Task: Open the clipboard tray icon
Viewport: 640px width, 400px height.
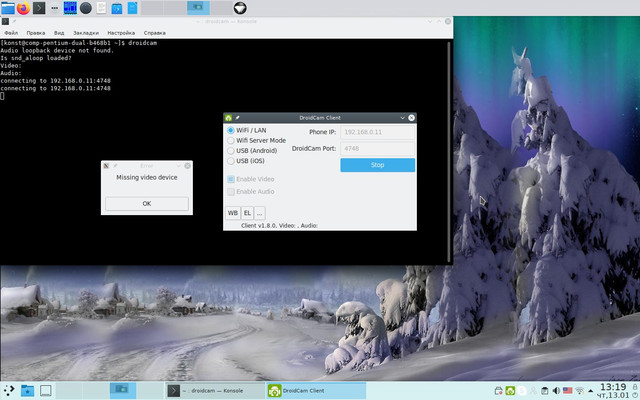Action: (x=544, y=391)
